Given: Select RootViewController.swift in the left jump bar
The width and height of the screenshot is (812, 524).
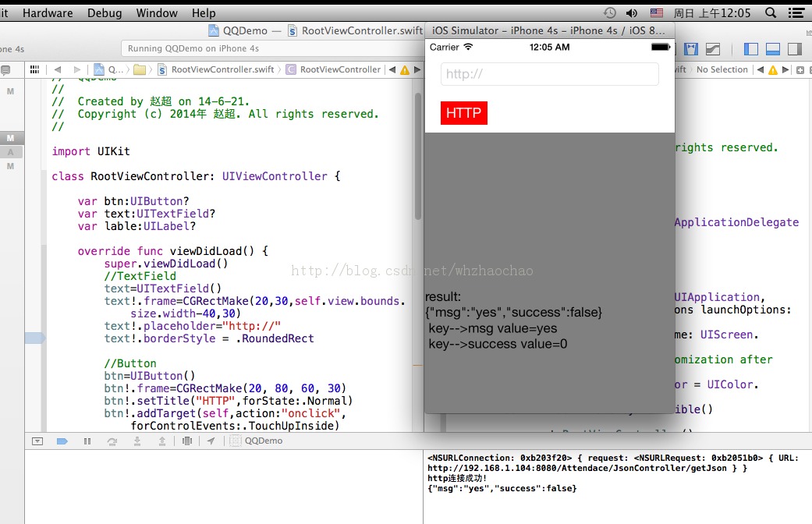Looking at the screenshot, I should [216, 69].
